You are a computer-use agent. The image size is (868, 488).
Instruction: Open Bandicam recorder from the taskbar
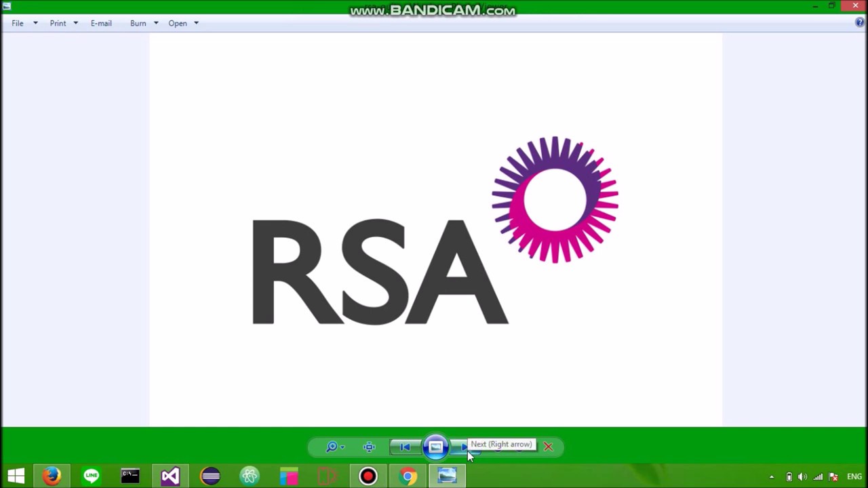(x=368, y=476)
